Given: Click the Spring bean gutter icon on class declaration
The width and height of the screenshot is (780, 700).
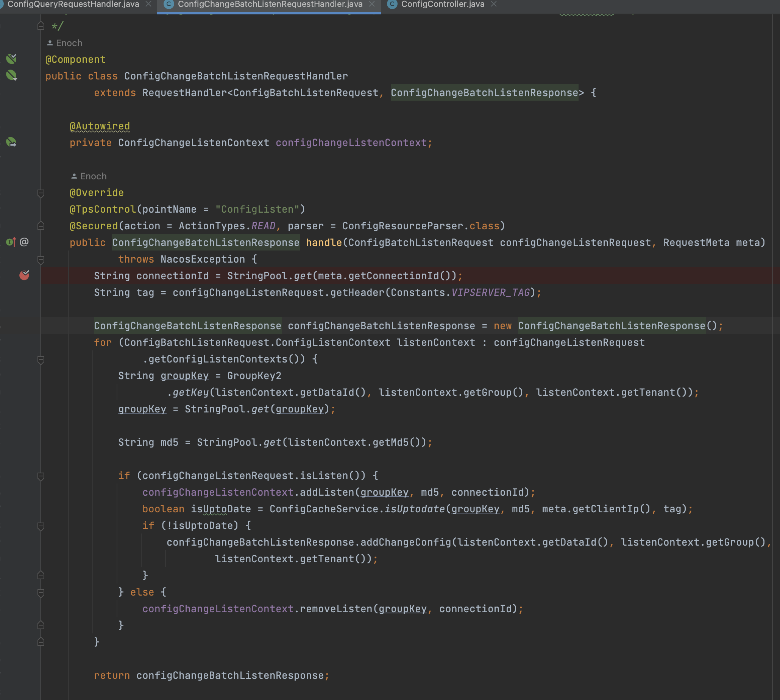Looking at the screenshot, I should [11, 75].
